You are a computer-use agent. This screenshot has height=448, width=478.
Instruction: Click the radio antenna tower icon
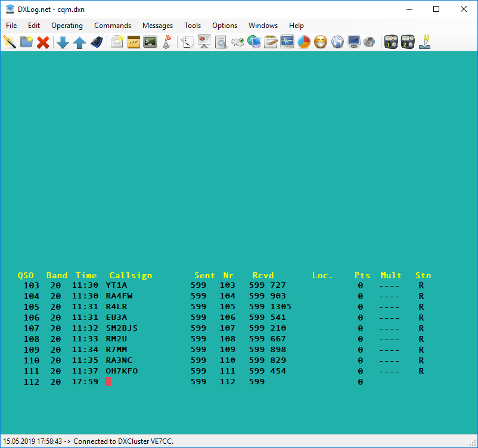(x=167, y=42)
